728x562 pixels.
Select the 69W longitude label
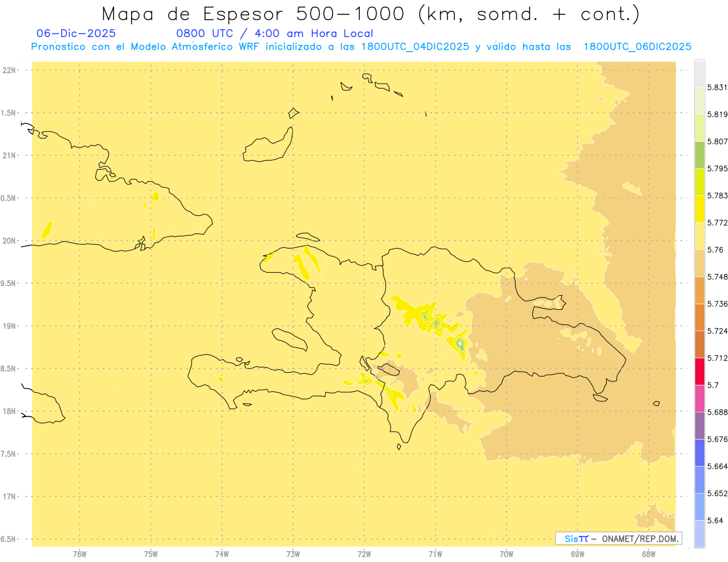578,554
